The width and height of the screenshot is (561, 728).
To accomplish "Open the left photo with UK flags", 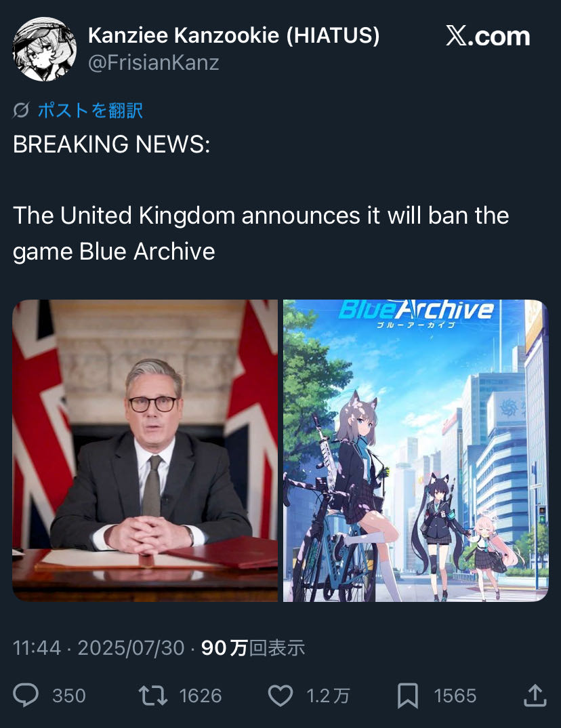I will coord(145,450).
